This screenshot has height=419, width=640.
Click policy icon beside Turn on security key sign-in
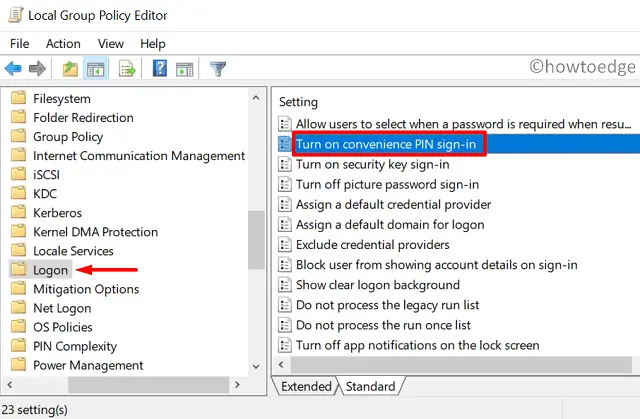coord(284,164)
